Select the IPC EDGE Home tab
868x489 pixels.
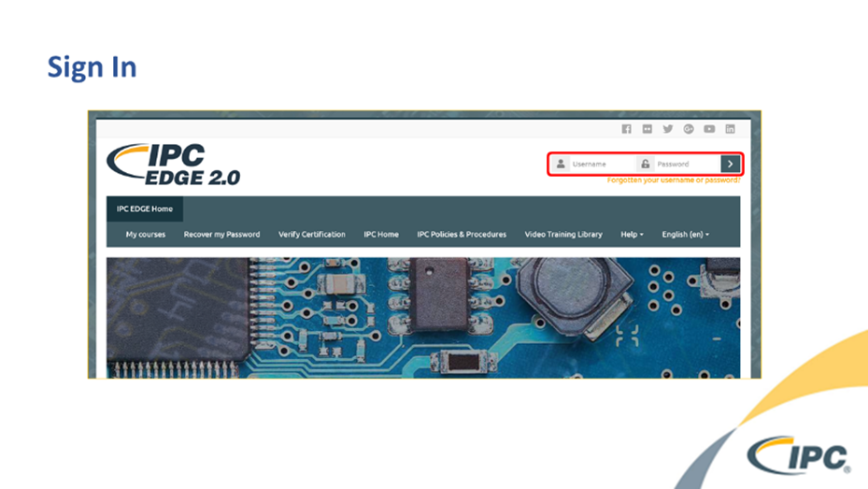tap(145, 209)
